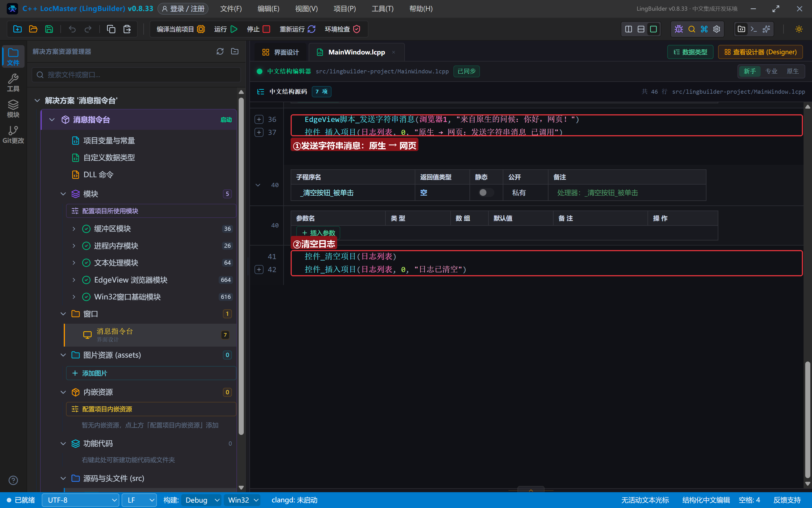Collapse the 窗口 folder node
Screen dimensions: 812x508
click(x=63, y=314)
